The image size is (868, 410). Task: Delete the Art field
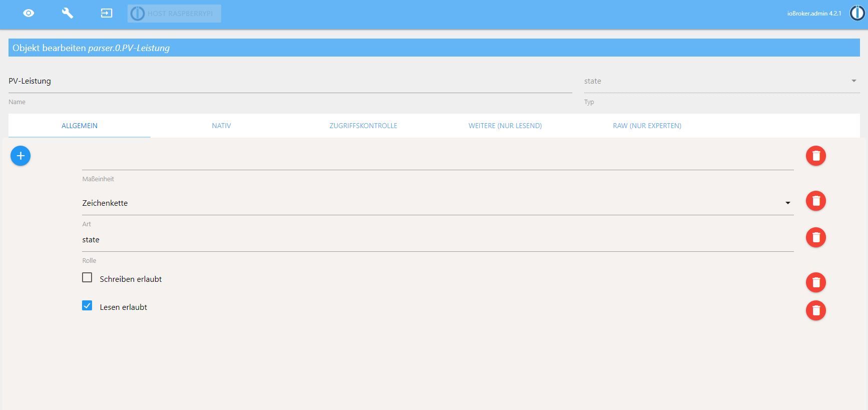tap(815, 201)
